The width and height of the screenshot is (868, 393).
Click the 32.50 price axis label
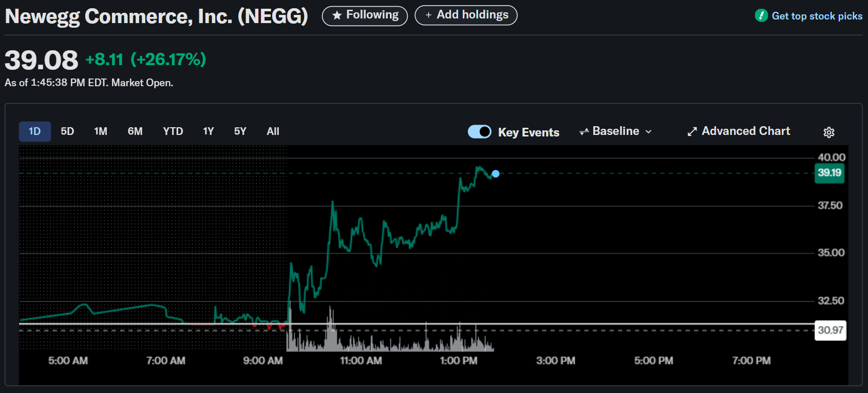(x=831, y=301)
